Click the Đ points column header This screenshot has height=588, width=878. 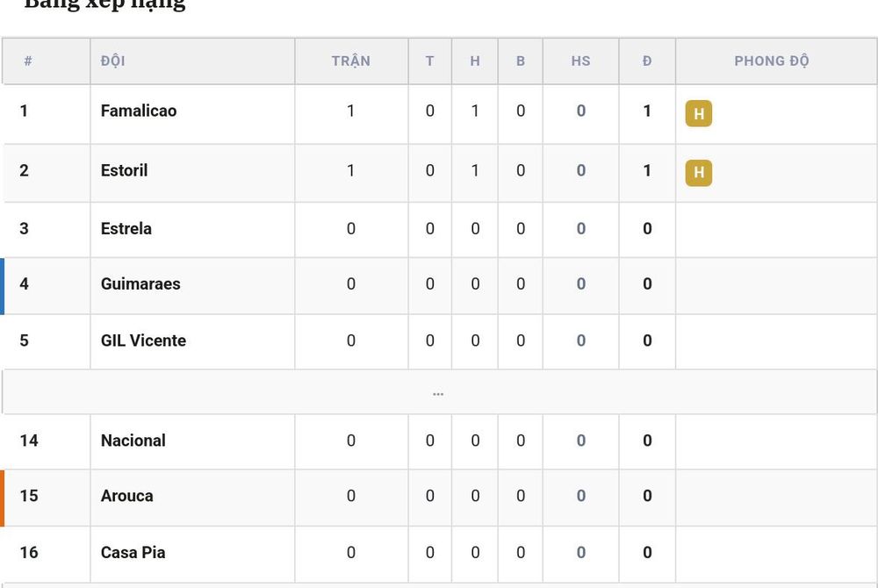tap(647, 61)
